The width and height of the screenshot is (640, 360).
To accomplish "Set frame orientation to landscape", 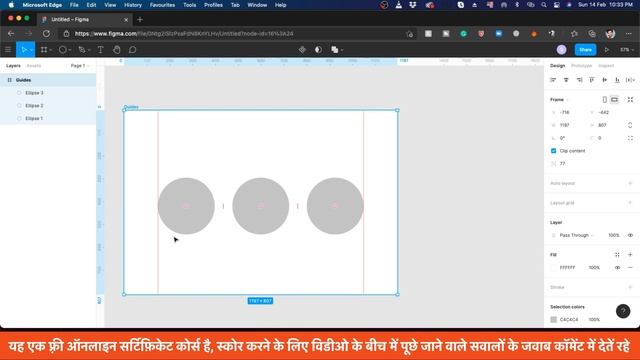I will tap(614, 100).
